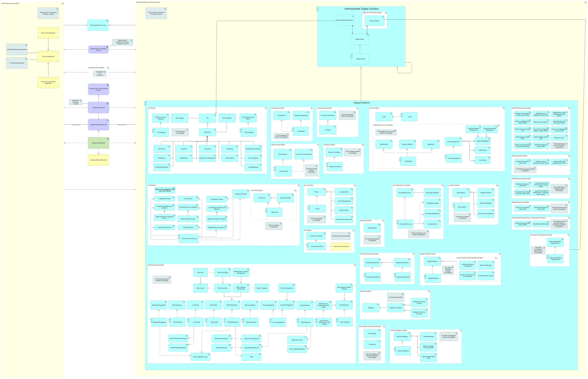The height and width of the screenshot is (379, 588).
Task: Click the folder icon of Containerization Enablers group
Action: pyautogui.click(x=357, y=108)
